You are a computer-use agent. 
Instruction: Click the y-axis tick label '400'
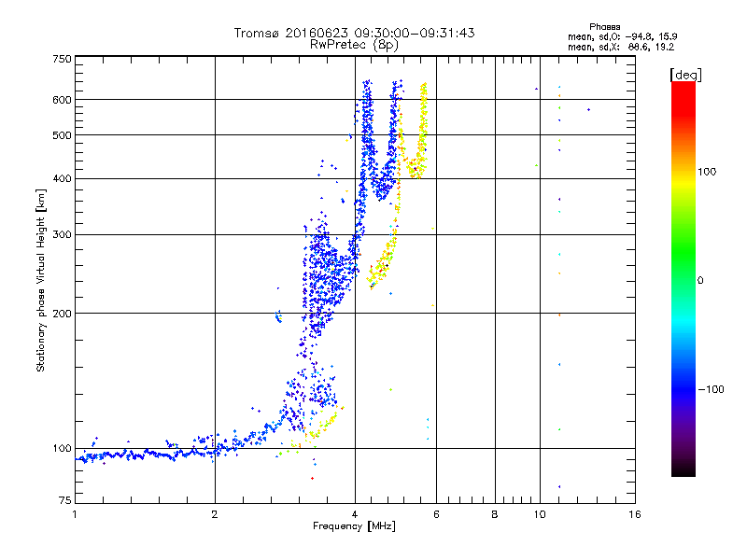point(62,179)
